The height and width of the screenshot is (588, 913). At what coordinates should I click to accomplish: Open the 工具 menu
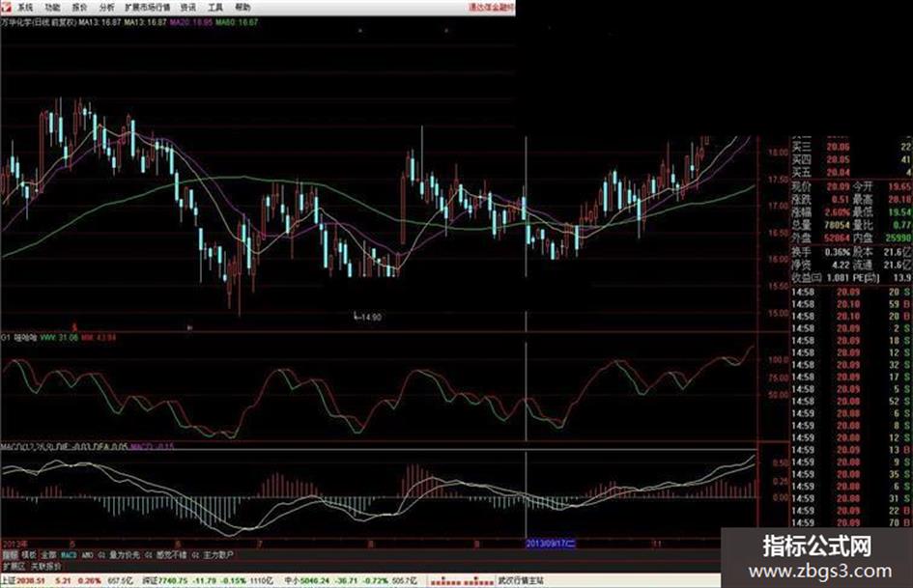[215, 8]
